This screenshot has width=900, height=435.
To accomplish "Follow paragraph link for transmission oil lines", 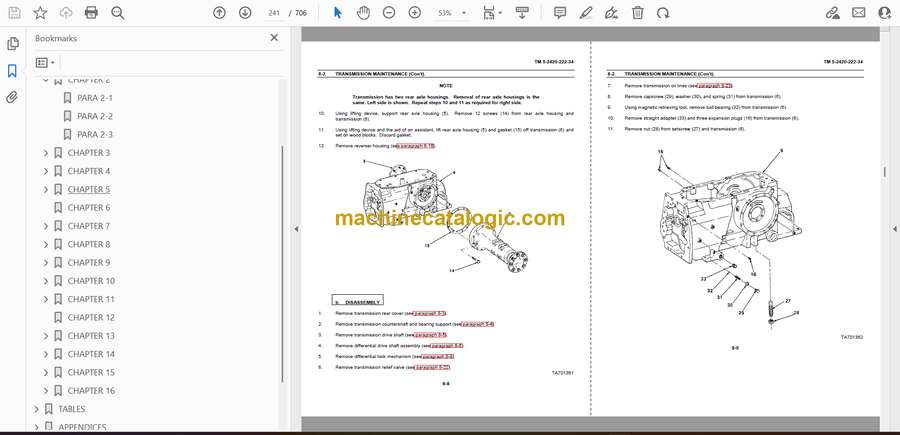I will (715, 86).
